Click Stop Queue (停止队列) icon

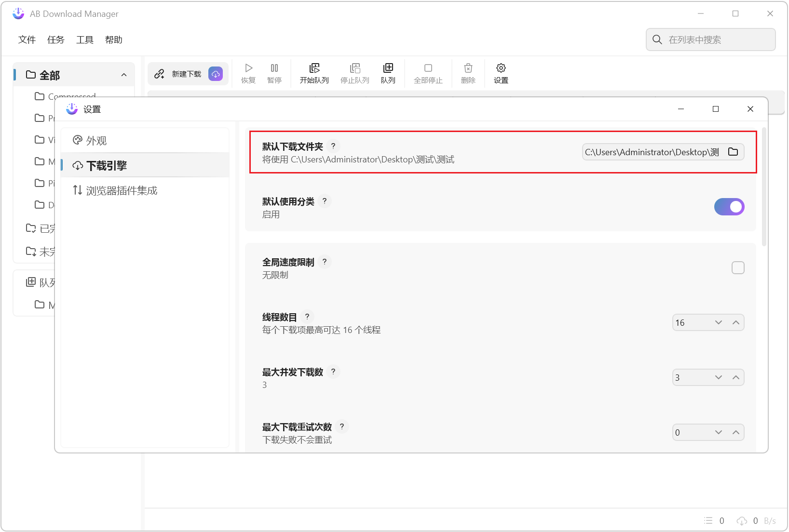coord(355,68)
